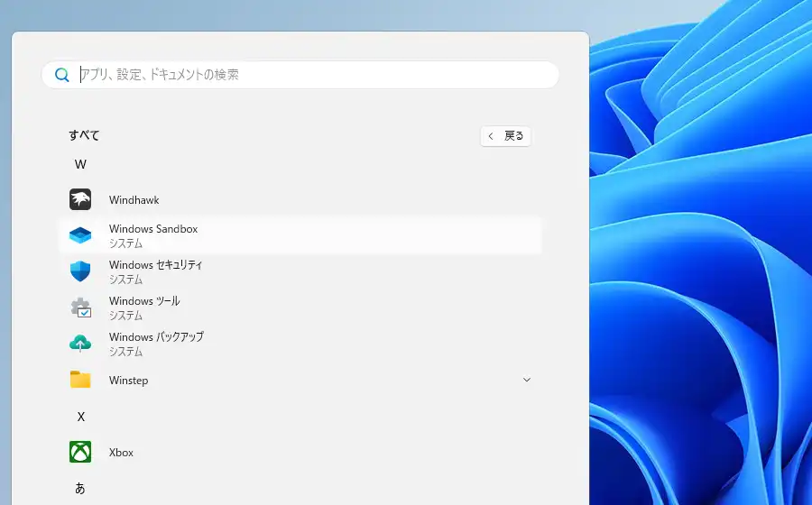This screenshot has height=505, width=812.
Task: Select the X letter header
Action: tap(81, 417)
